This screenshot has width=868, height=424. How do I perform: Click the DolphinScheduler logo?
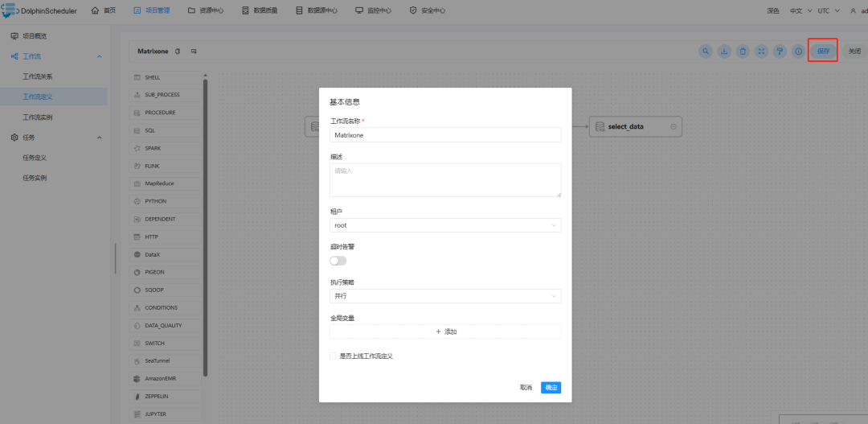[39, 10]
